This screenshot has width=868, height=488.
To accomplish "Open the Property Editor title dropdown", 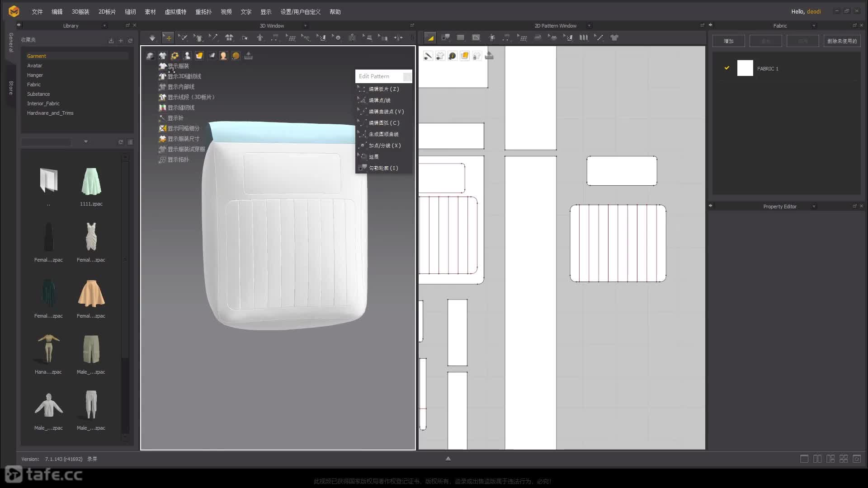I will pos(814,206).
